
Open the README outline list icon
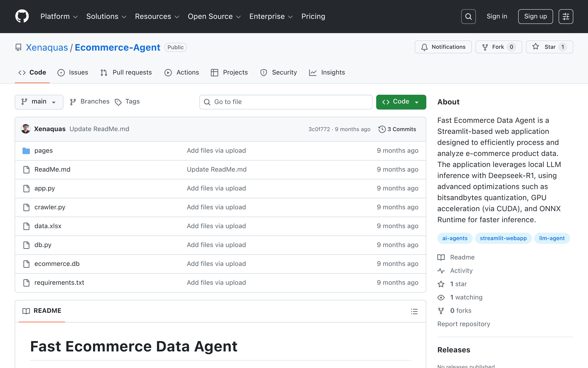(x=414, y=311)
